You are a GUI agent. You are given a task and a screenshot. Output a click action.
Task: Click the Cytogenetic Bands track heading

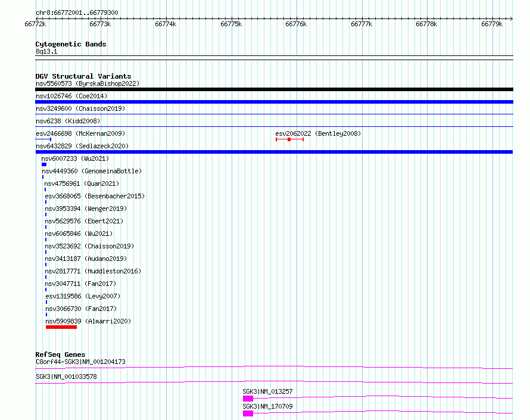tap(71, 44)
